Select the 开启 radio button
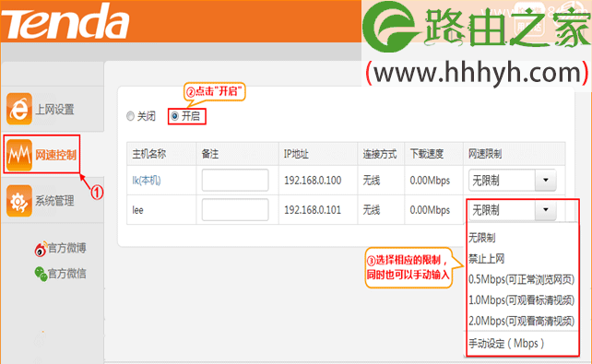592x364 pixels. 174,116
